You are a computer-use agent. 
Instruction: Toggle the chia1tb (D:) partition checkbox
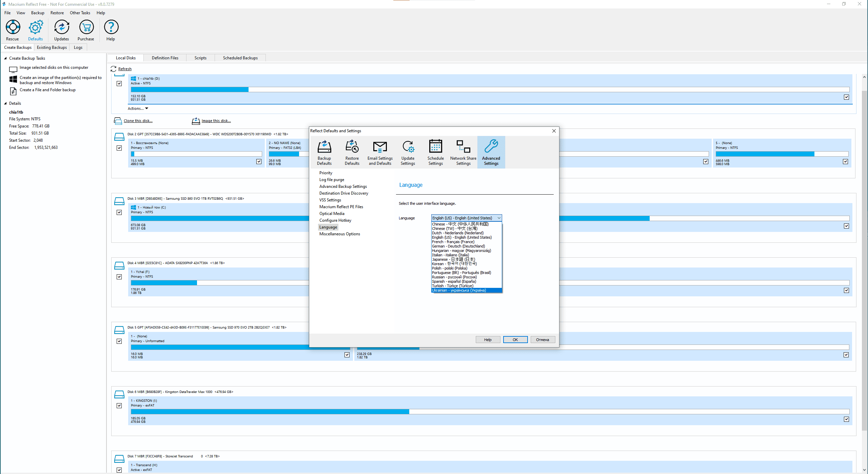click(846, 97)
